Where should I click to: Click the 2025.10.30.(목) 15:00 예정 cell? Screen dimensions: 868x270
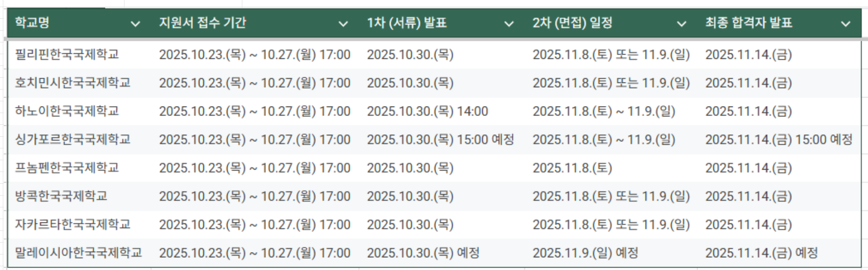click(x=440, y=139)
